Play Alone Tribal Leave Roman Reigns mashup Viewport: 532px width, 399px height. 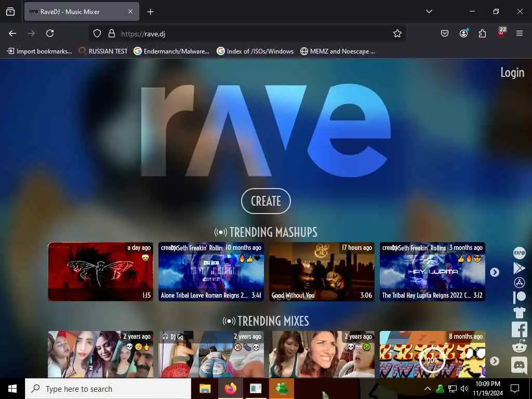point(211,271)
